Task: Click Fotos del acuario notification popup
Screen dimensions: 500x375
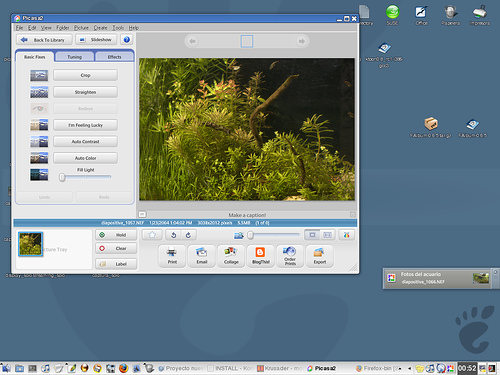Action: click(x=438, y=278)
